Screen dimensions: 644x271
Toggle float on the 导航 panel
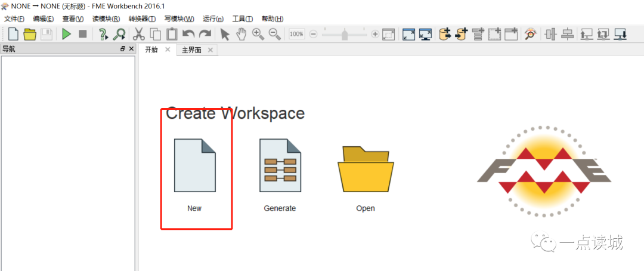pyautogui.click(x=123, y=49)
